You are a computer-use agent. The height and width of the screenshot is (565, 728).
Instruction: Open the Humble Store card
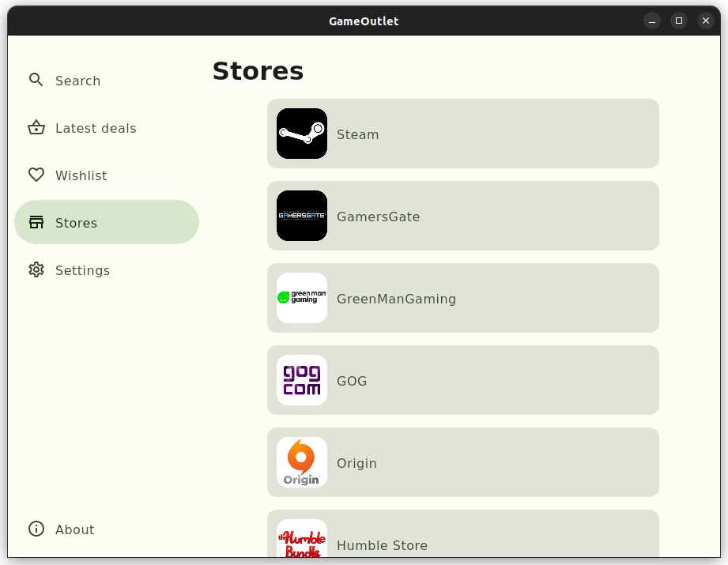[463, 534]
